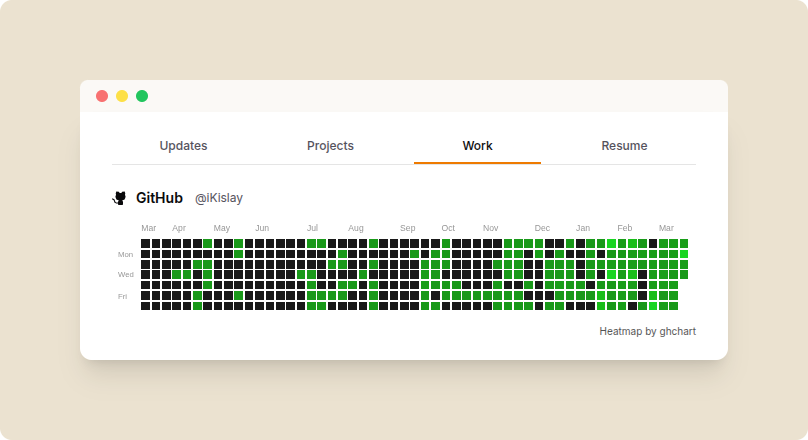Click the Aug month label
This screenshot has width=808, height=440.
tap(356, 228)
